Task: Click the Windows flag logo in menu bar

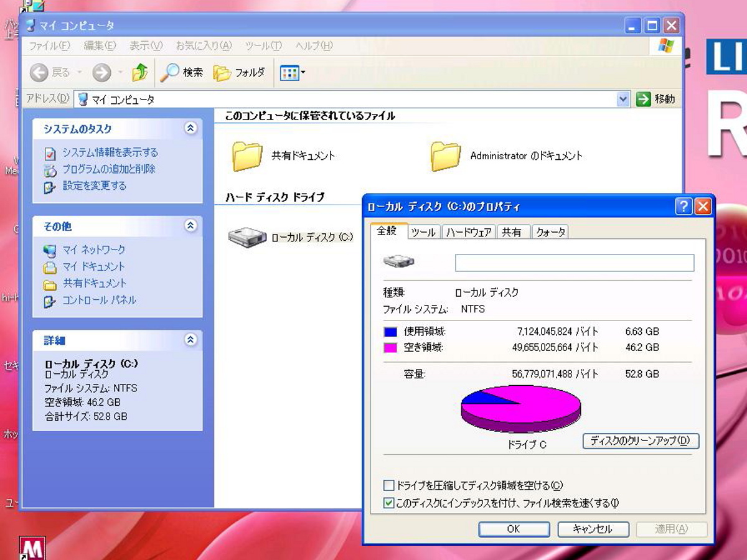Action: [665, 45]
